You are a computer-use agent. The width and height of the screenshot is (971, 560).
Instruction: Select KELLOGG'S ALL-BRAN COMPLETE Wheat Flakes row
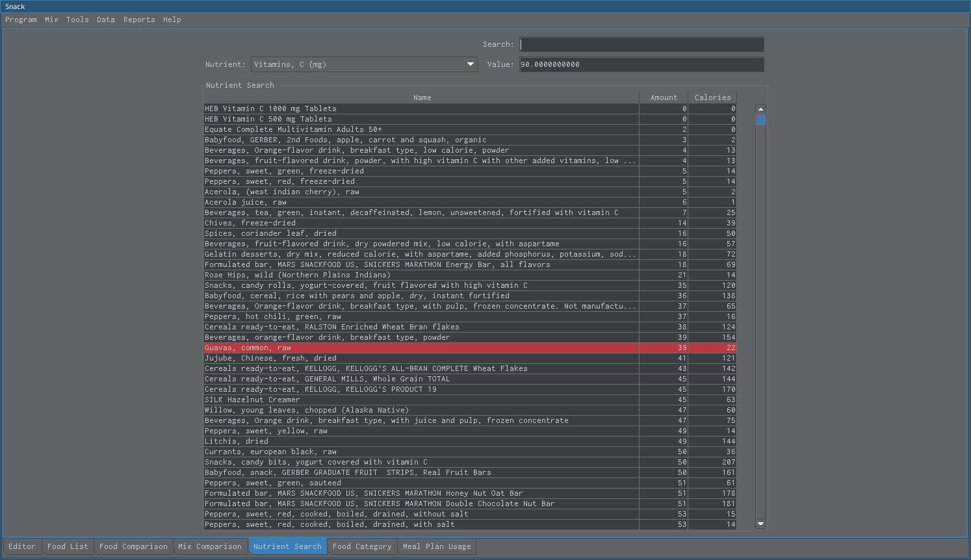470,368
